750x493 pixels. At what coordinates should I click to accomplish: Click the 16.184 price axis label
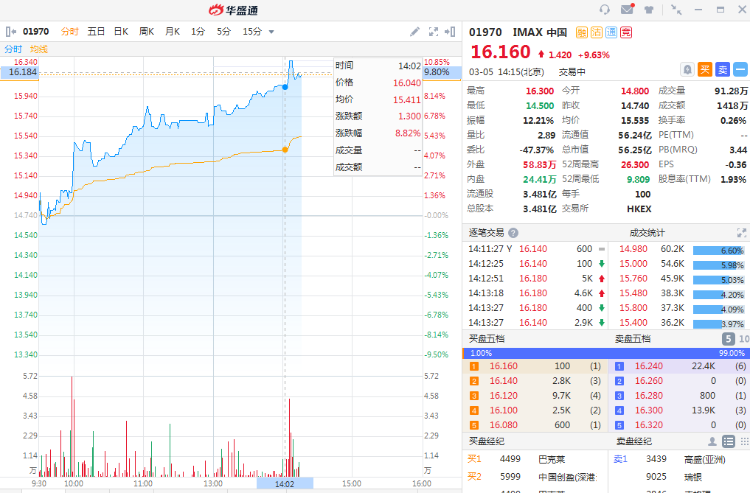20,72
